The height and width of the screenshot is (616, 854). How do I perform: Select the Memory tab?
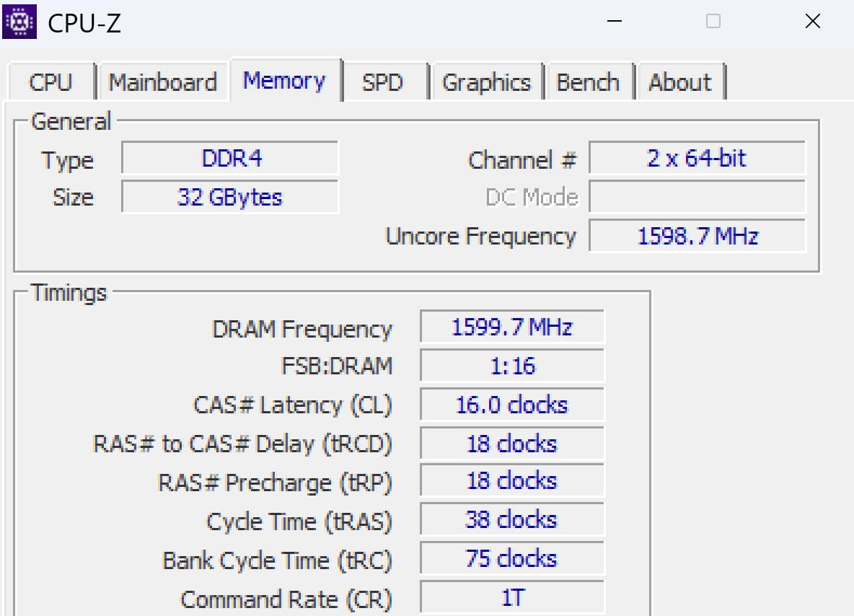point(285,80)
